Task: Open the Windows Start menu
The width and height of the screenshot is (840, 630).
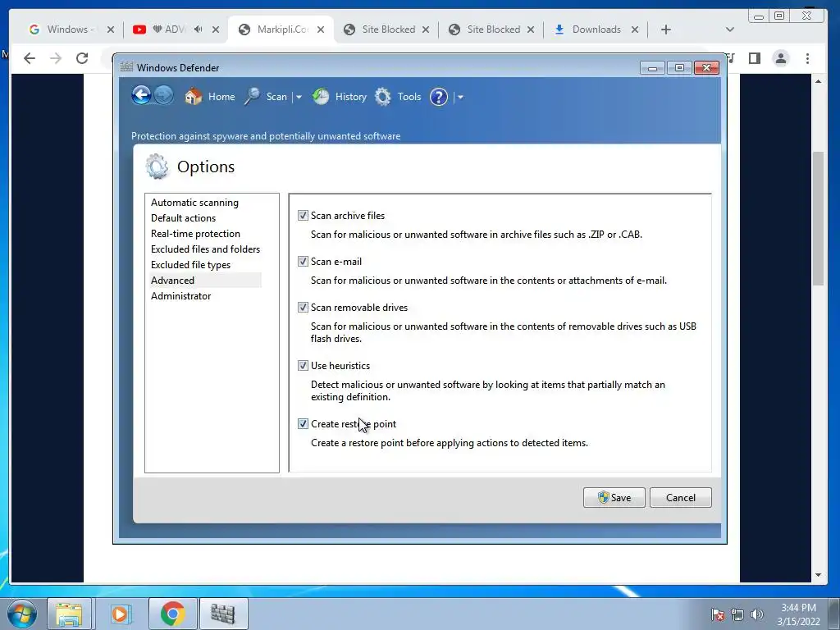Action: [21, 614]
